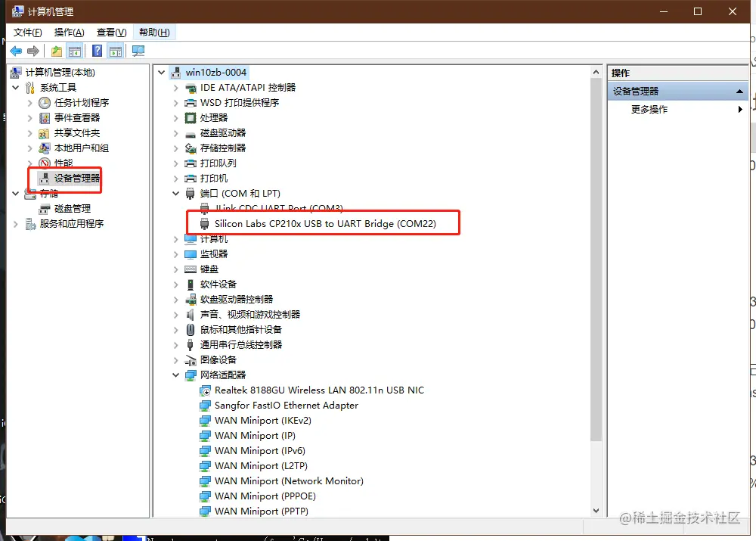The width and height of the screenshot is (756, 541).
Task: Select Sangfor FastIO Ethernet Adapter
Action: 287,406
